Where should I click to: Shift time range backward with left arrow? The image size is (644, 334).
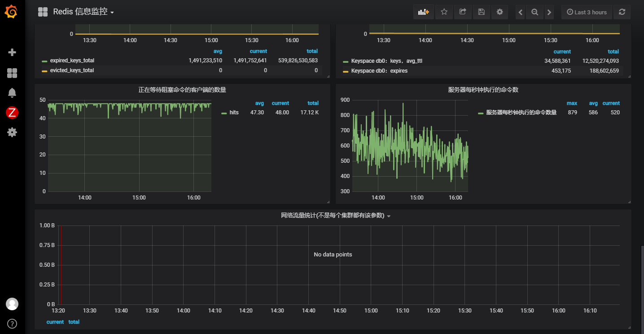(521, 12)
